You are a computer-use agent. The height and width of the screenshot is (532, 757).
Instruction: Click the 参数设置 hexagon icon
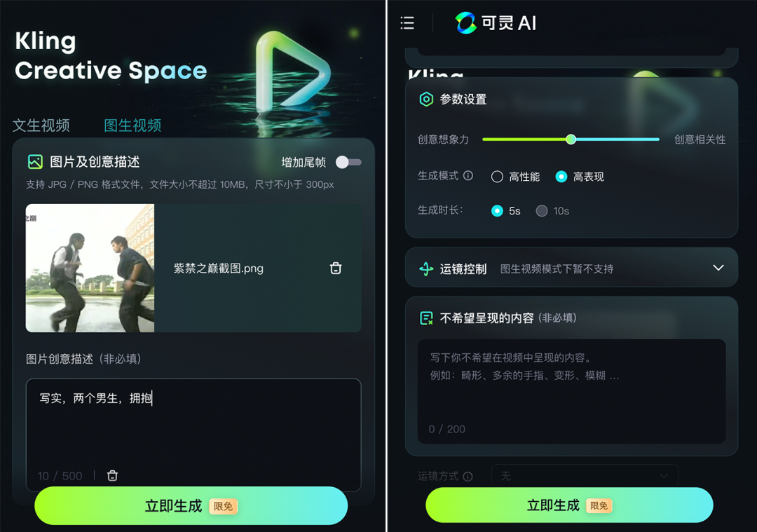tap(426, 99)
